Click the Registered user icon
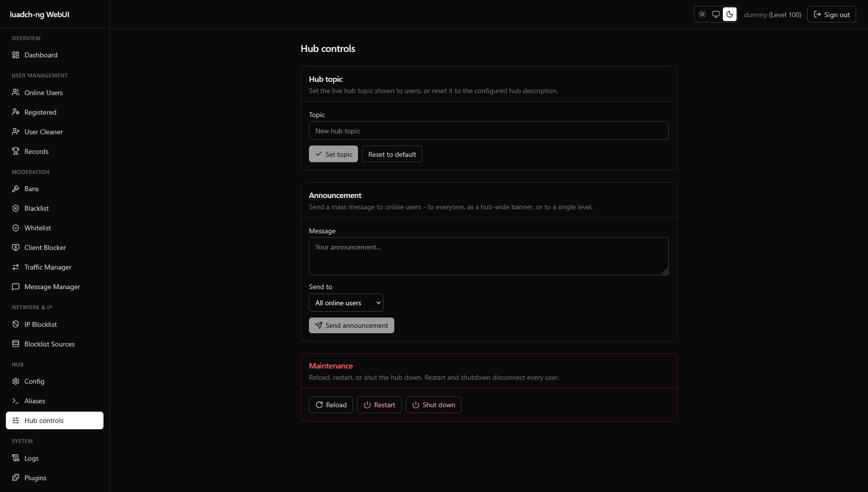Image resolution: width=868 pixels, height=492 pixels. (x=16, y=112)
